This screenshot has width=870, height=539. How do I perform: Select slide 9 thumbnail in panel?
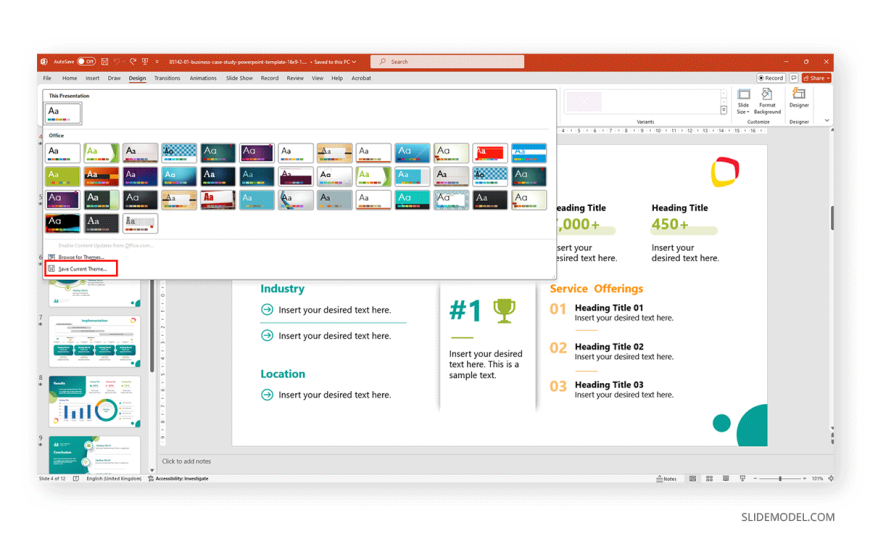(x=94, y=454)
